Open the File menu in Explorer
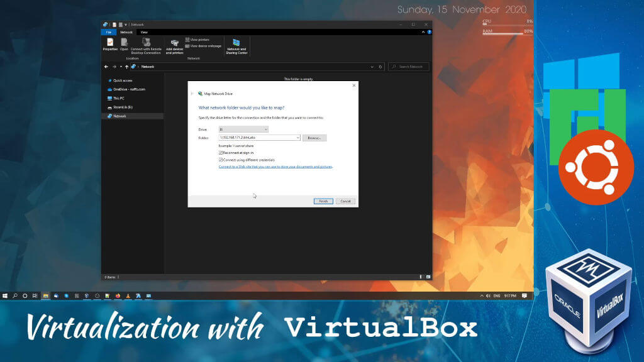Image resolution: width=644 pixels, height=362 pixels. [x=108, y=31]
